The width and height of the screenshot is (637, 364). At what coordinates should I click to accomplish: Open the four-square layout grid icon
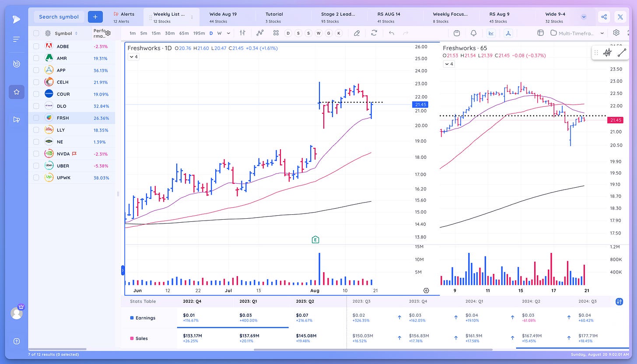coord(276,33)
